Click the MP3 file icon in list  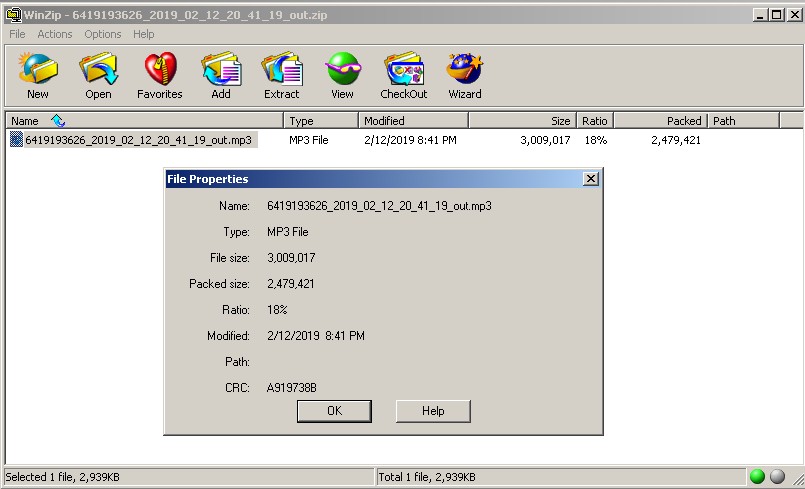[16, 140]
